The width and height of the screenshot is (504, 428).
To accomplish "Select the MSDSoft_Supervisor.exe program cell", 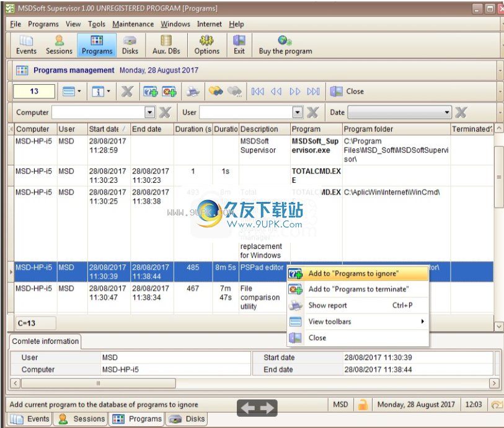I will tap(316, 150).
